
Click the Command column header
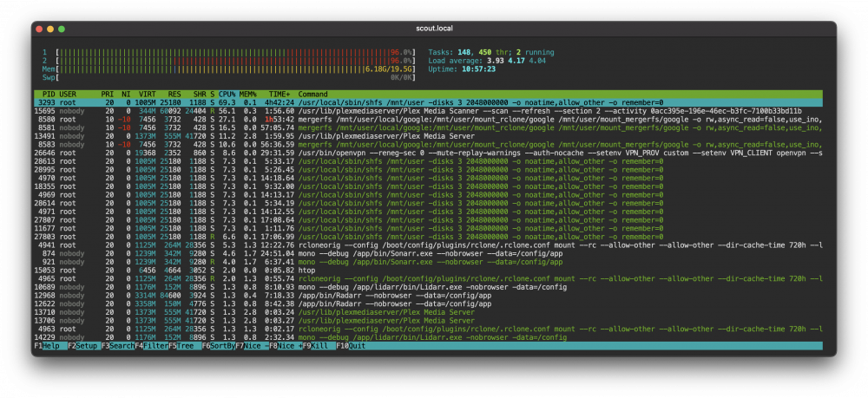coord(312,95)
